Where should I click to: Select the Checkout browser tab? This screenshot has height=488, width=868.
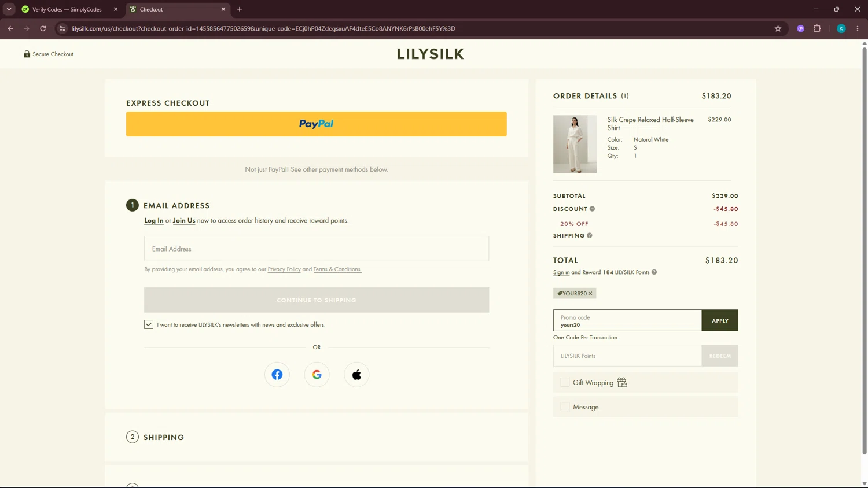click(x=177, y=9)
